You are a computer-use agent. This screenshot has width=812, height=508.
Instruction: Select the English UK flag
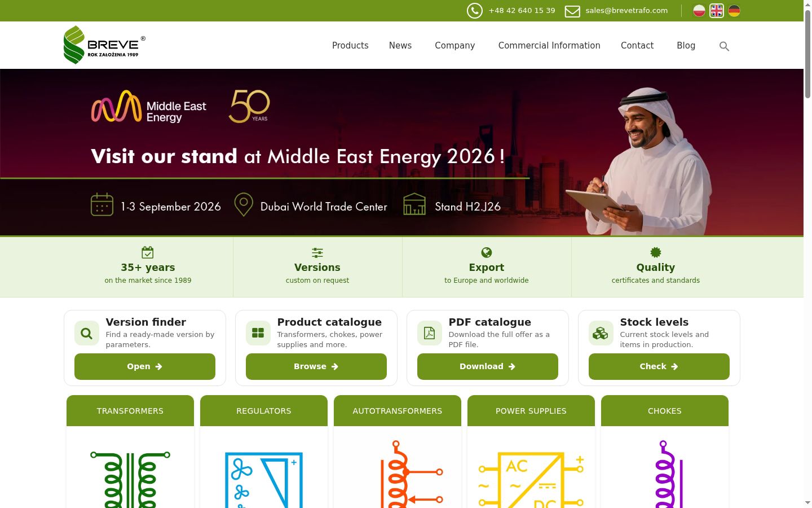(717, 11)
